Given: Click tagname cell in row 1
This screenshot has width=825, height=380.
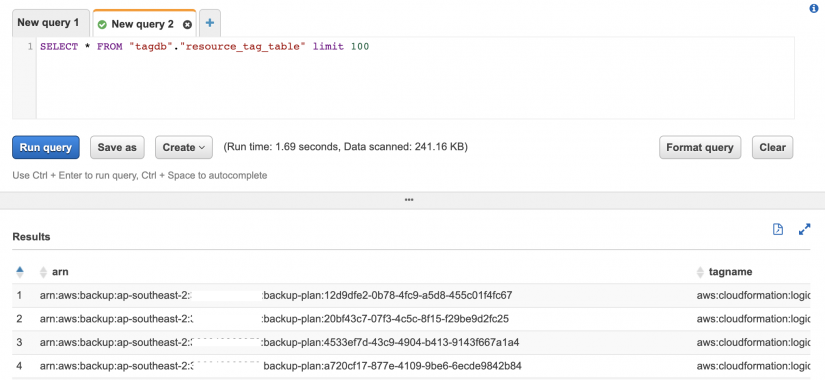Looking at the screenshot, I should [x=753, y=295].
